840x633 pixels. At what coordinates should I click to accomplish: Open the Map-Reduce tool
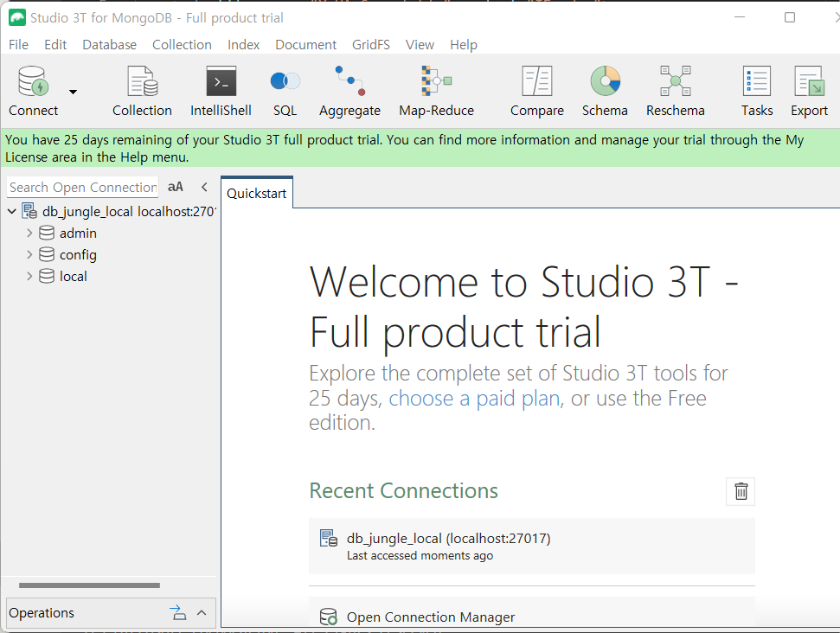point(437,91)
